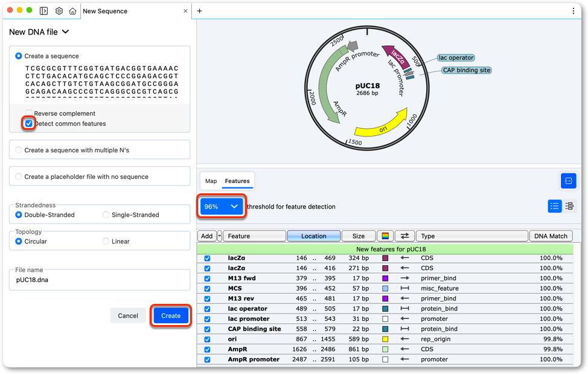This screenshot has width=588, height=374.
Task: Open settings gear icon
Action: click(x=59, y=11)
